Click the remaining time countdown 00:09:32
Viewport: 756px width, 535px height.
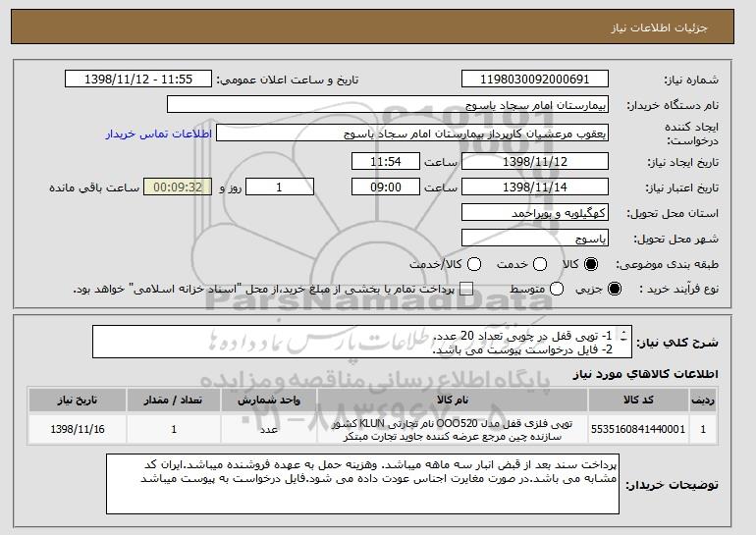(x=178, y=187)
